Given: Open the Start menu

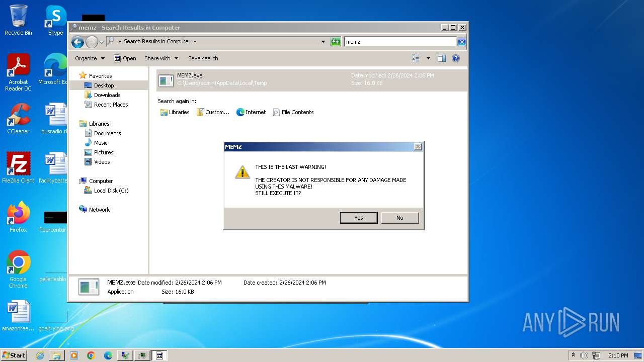Looking at the screenshot, I should 14,355.
